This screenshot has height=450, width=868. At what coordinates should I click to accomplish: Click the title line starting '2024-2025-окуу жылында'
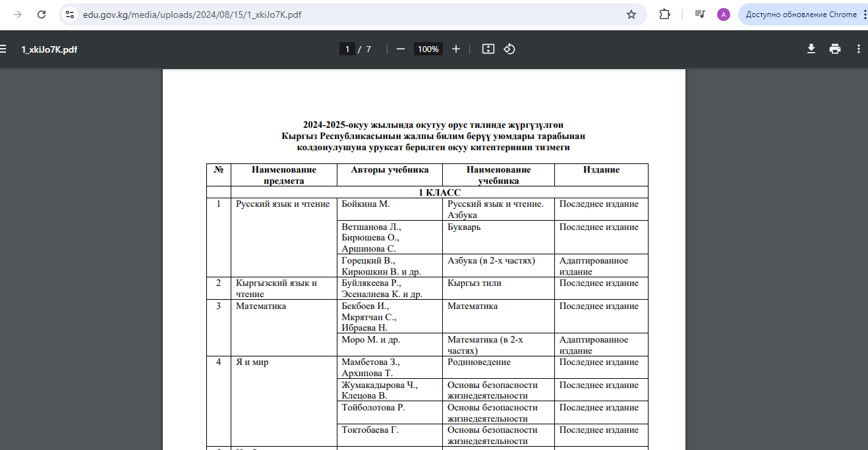[x=433, y=125]
